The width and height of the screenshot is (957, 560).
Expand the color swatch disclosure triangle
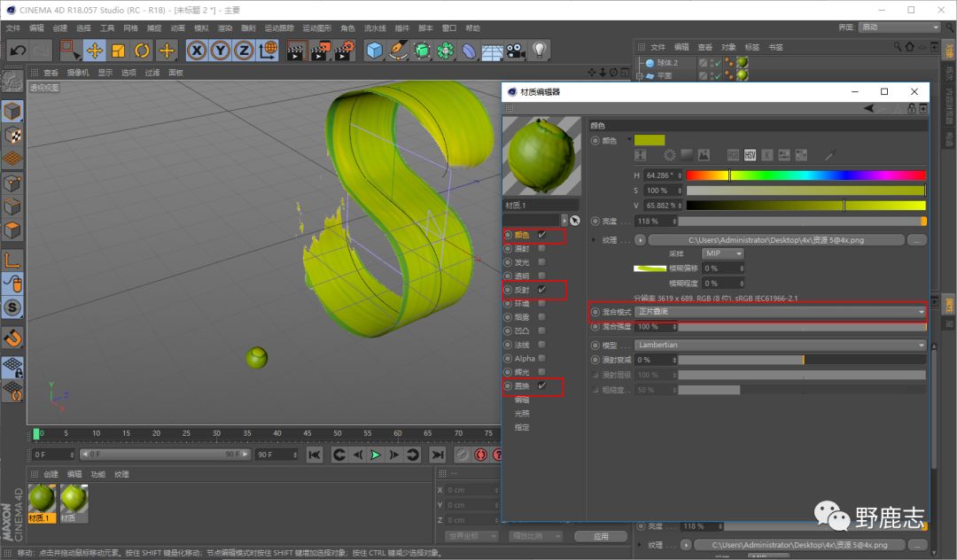629,139
